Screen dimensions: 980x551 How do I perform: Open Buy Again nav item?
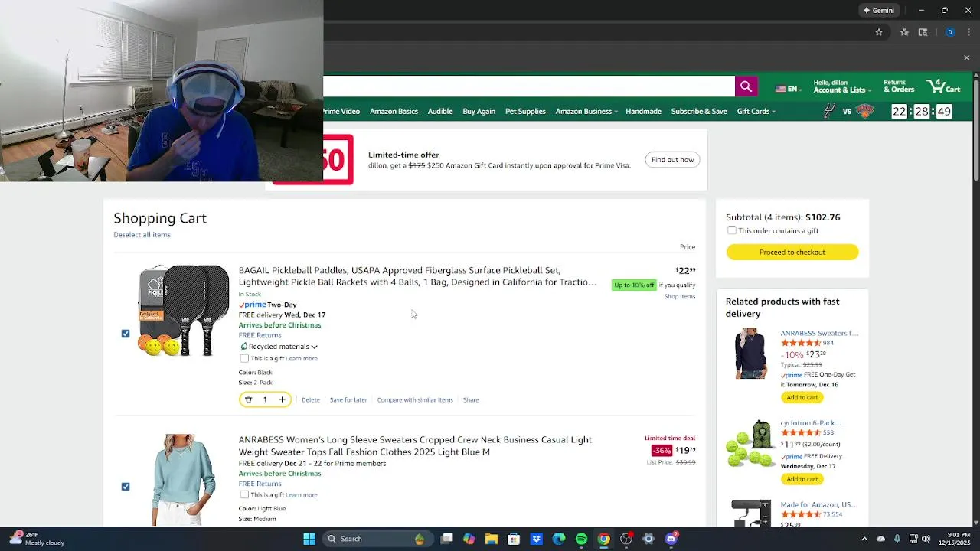[x=479, y=112]
